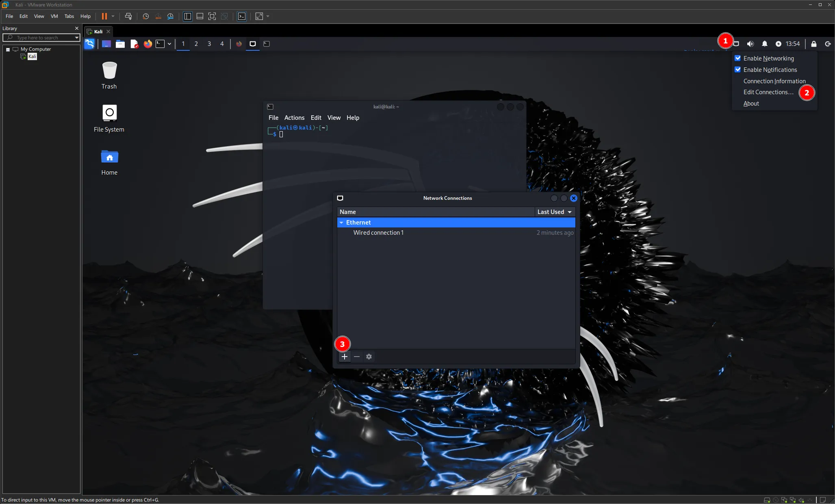Toggle the Enable Notifications checkbox
This screenshot has width=835, height=504.
[x=738, y=69]
